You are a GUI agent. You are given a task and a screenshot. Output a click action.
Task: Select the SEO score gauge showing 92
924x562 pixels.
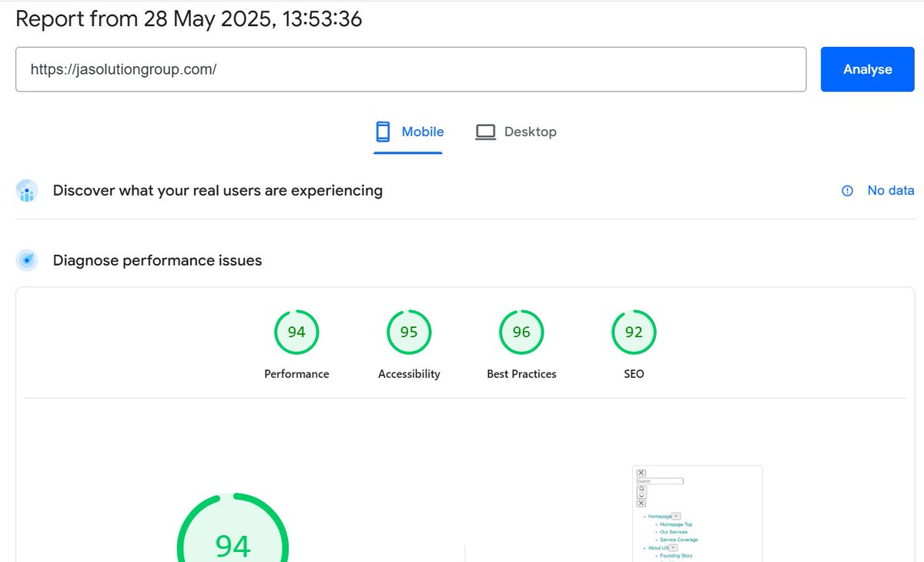pyautogui.click(x=634, y=333)
